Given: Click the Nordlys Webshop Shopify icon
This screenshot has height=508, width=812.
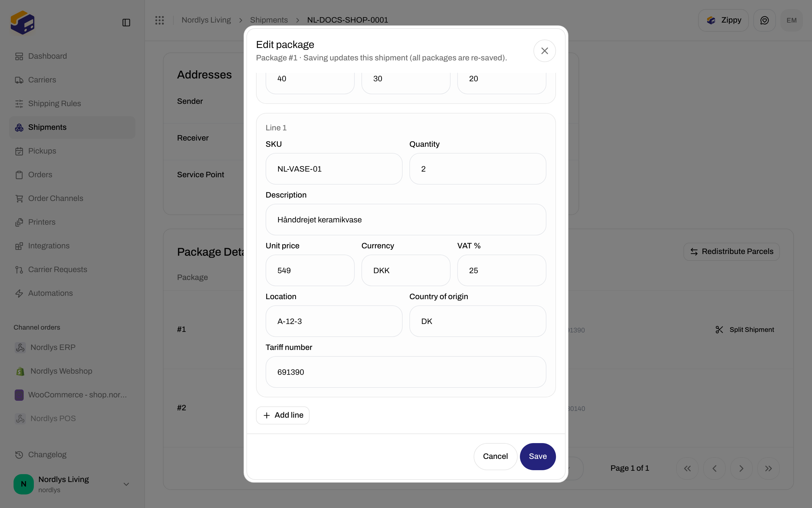Looking at the screenshot, I should (x=20, y=371).
